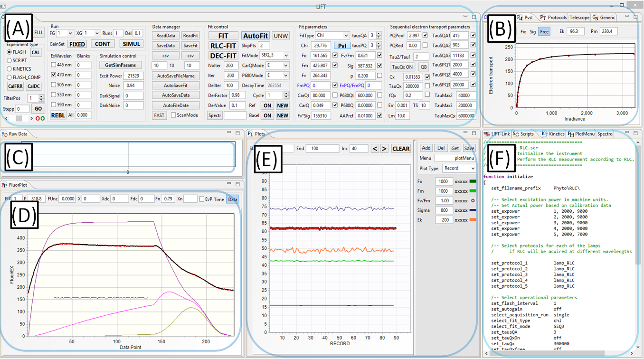
Task: Click the FLU button beside Experiment type
Action: (x=38, y=33)
